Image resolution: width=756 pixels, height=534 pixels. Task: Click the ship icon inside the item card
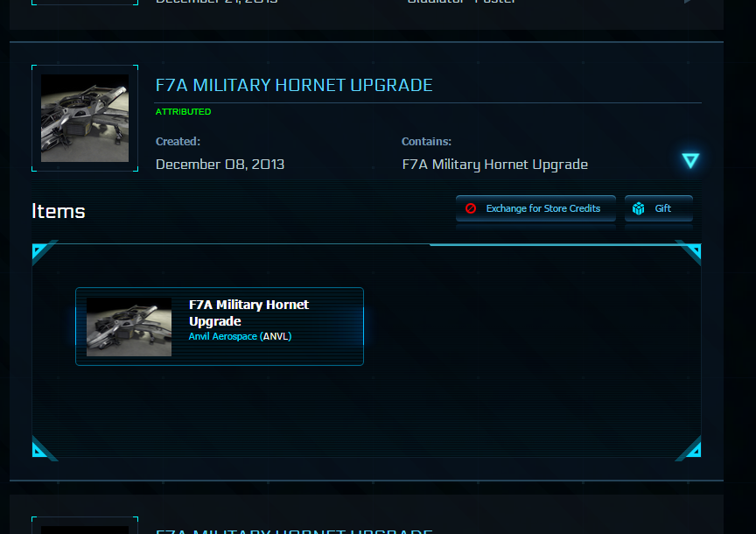pos(129,327)
